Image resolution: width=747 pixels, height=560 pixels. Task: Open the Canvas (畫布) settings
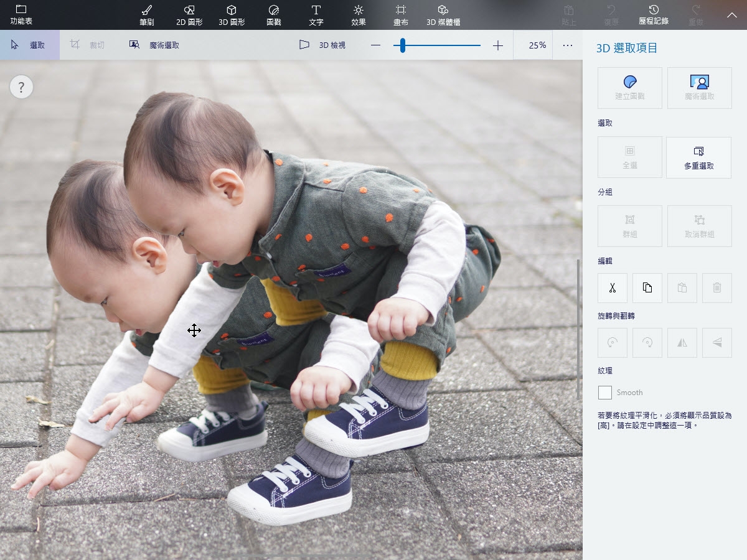pyautogui.click(x=401, y=15)
